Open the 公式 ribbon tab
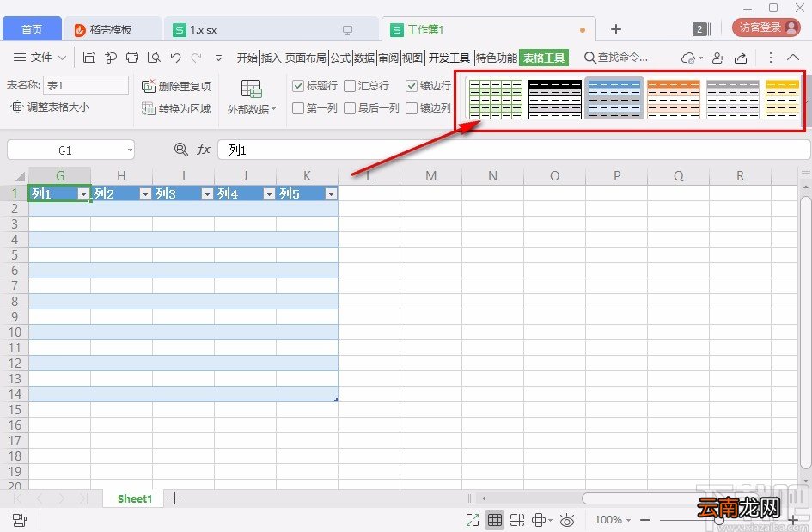The width and height of the screenshot is (812, 532). (x=340, y=58)
